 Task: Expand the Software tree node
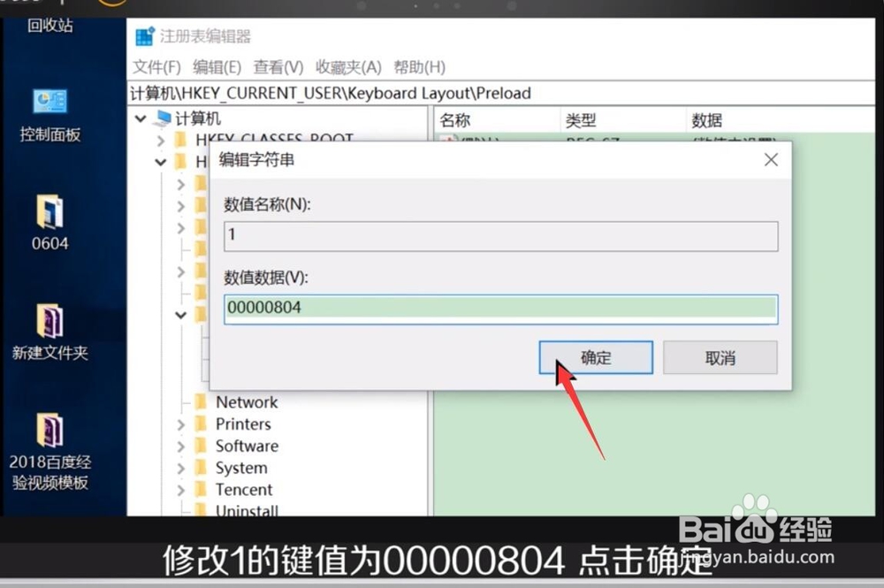coord(181,447)
